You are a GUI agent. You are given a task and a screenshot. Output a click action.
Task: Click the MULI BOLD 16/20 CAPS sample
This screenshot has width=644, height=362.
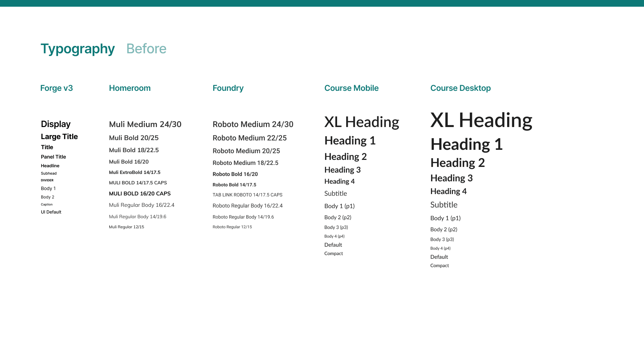[x=140, y=193]
